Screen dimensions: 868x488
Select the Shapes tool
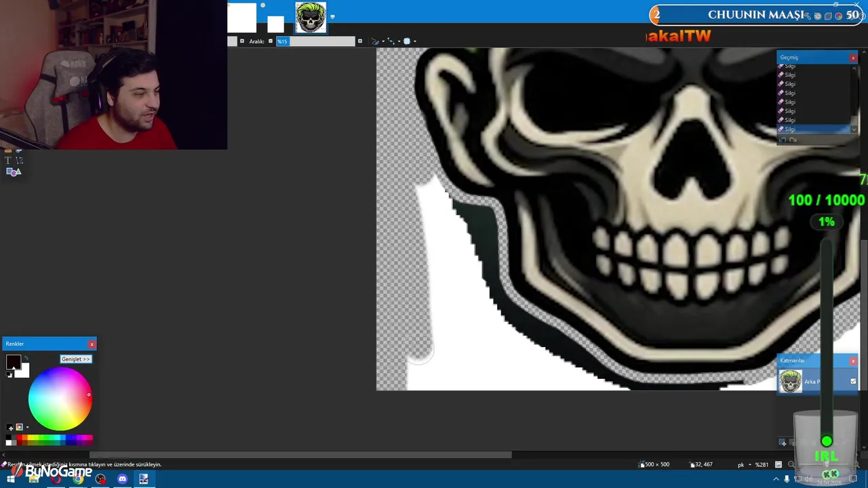click(14, 171)
